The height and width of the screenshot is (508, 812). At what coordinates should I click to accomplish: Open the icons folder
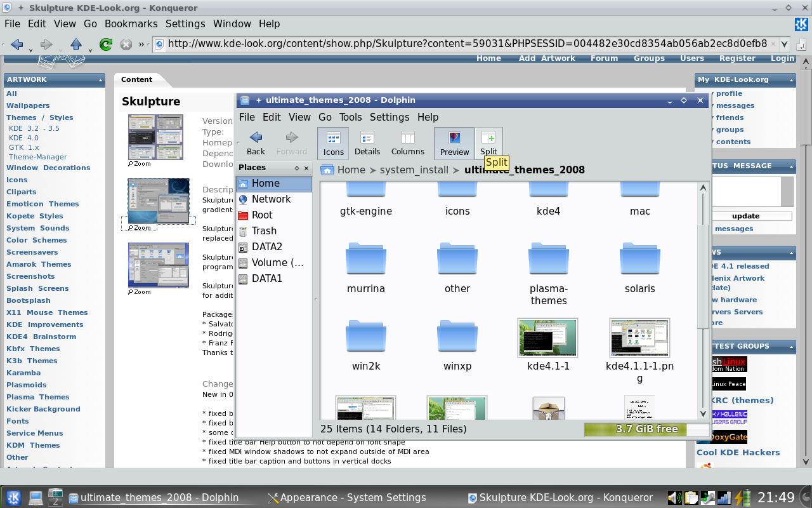457,199
